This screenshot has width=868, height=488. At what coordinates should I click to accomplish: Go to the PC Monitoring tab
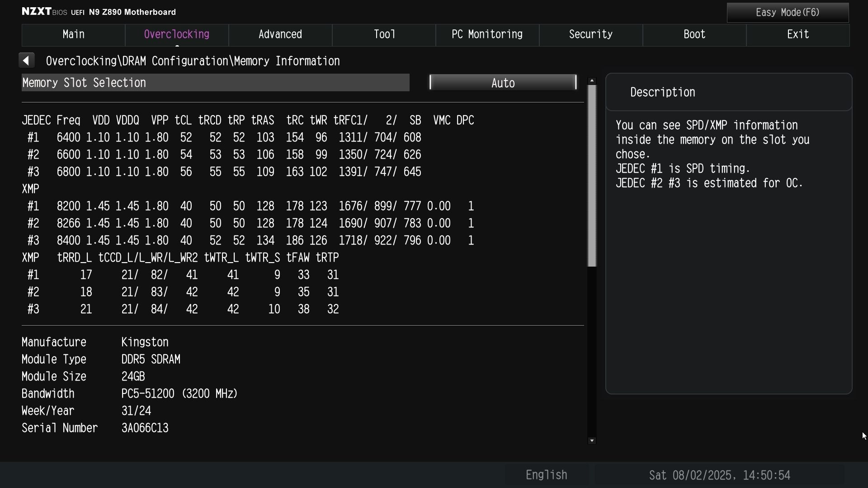click(487, 35)
